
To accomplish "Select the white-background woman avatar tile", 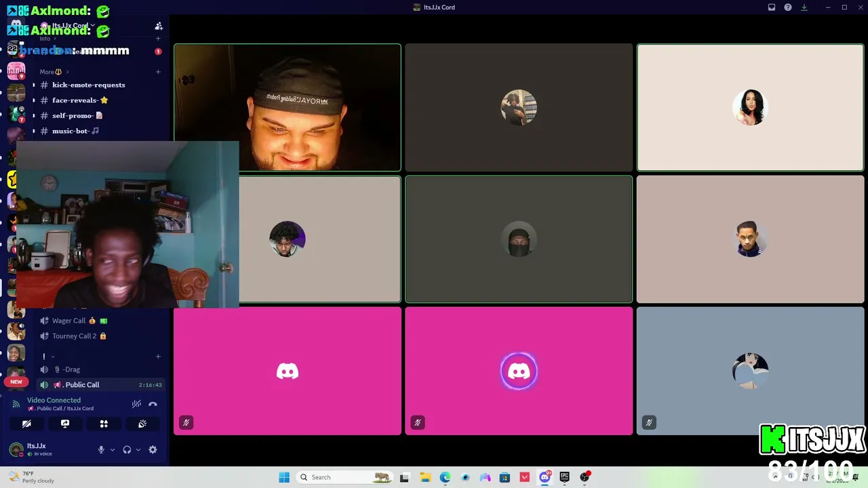I will pos(750,107).
